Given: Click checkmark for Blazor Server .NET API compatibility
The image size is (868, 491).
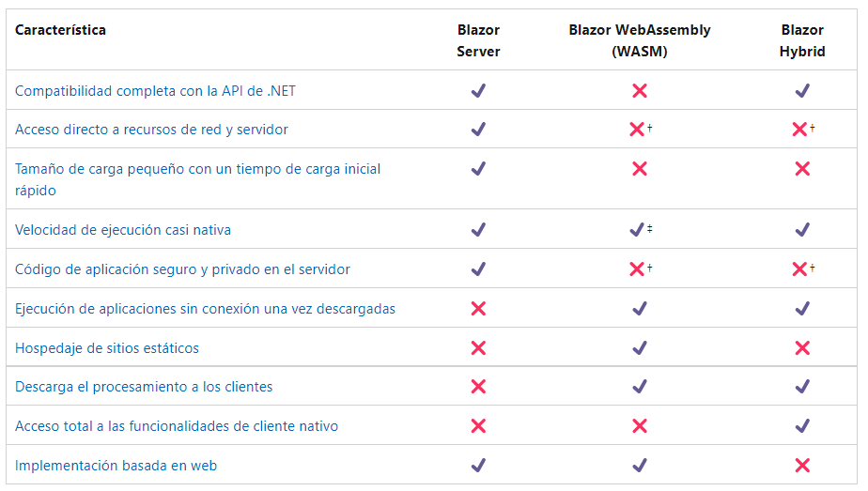Looking at the screenshot, I should pyautogui.click(x=478, y=91).
